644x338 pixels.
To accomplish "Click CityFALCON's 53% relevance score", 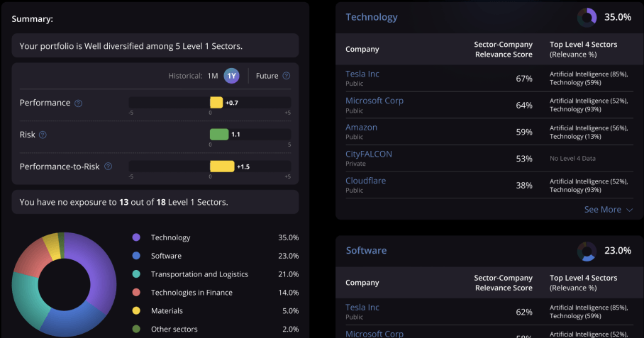I will (524, 159).
